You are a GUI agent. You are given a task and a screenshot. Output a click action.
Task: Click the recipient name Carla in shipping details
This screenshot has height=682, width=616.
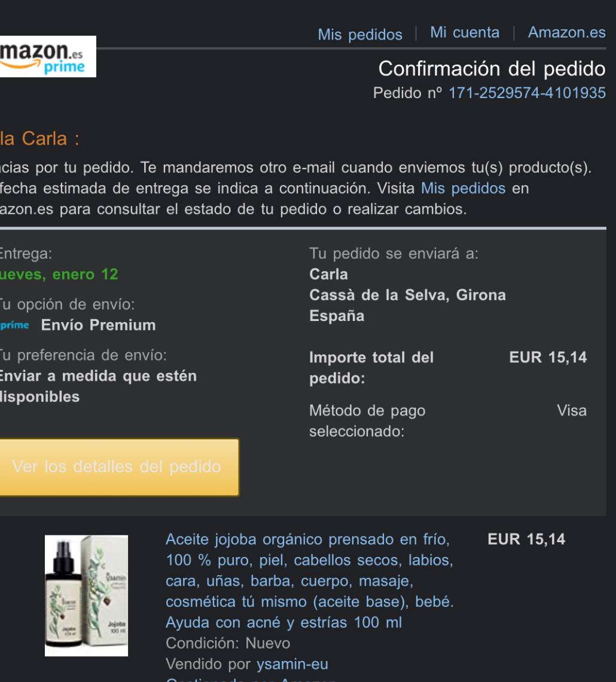(329, 274)
